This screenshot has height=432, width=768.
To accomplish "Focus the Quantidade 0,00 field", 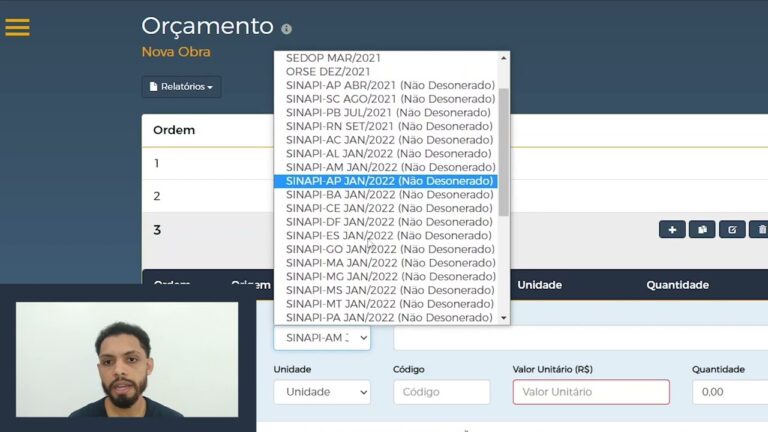I will click(730, 392).
